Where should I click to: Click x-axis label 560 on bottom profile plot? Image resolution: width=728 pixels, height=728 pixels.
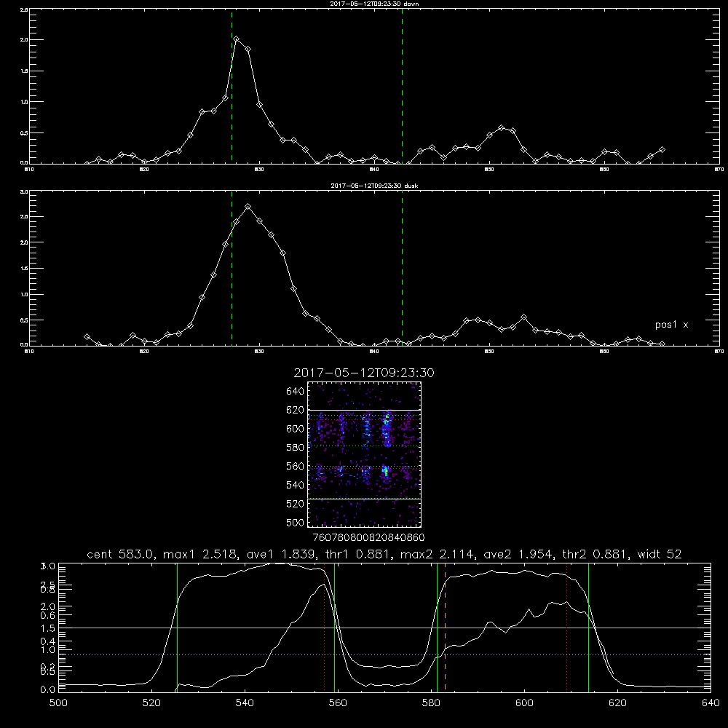point(338,703)
